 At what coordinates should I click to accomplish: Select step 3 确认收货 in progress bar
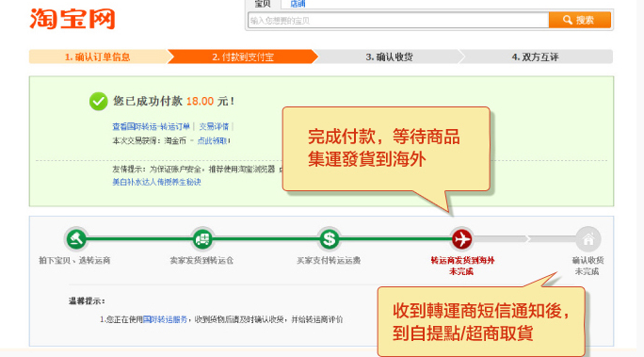pyautogui.click(x=389, y=57)
